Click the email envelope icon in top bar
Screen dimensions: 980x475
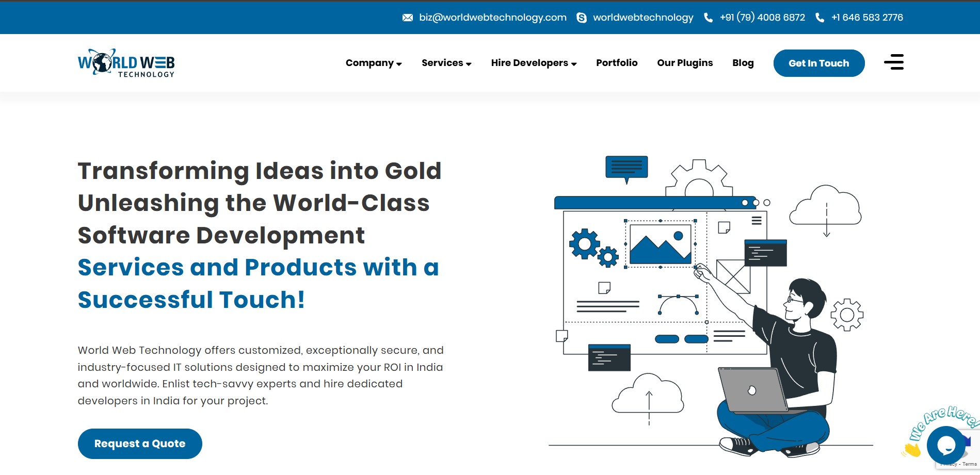pos(407,18)
